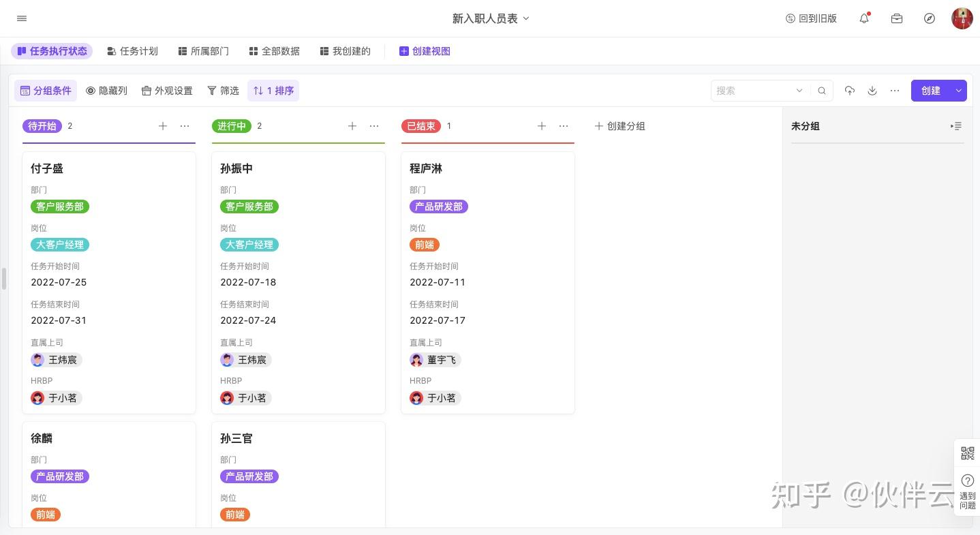This screenshot has height=535, width=980.
Task: Expand the 创建 button dropdown arrow
Action: (959, 91)
